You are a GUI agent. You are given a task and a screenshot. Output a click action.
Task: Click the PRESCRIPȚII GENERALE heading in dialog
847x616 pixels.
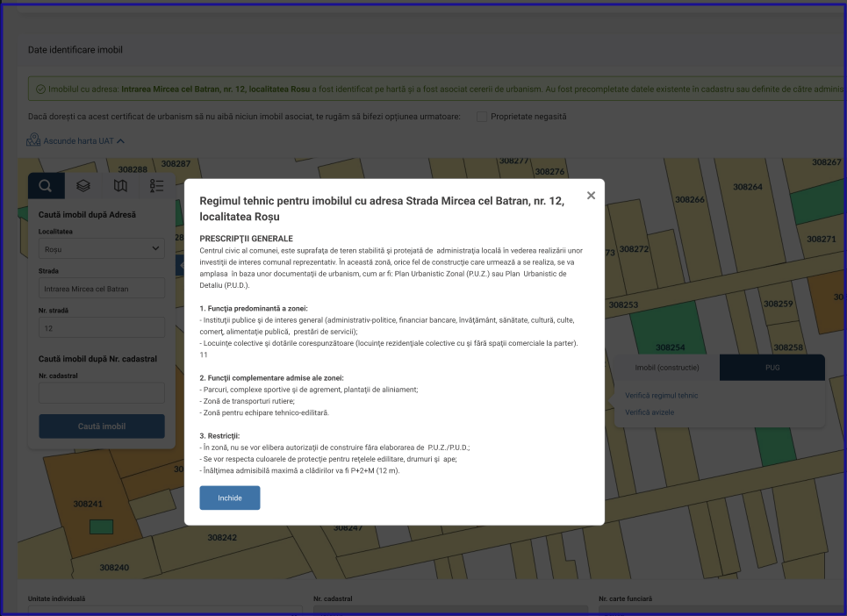[247, 238]
